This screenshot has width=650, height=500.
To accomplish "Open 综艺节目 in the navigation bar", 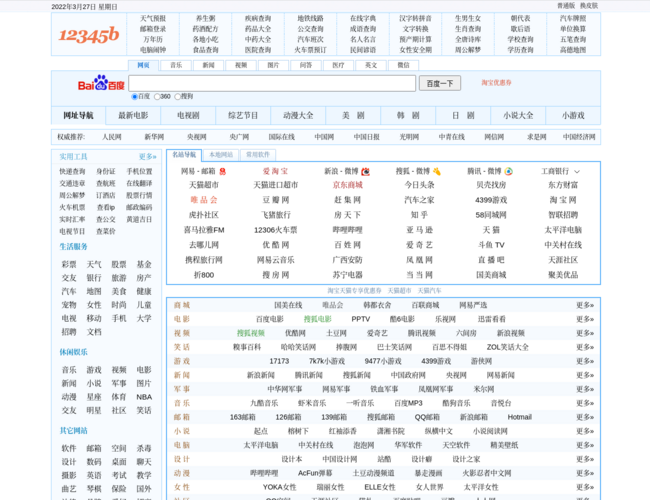I will 243,116.
